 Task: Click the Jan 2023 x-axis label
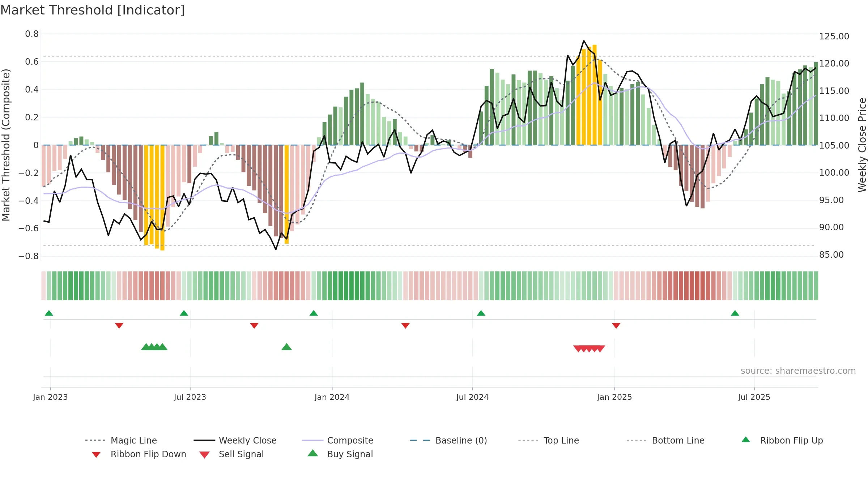[50, 397]
